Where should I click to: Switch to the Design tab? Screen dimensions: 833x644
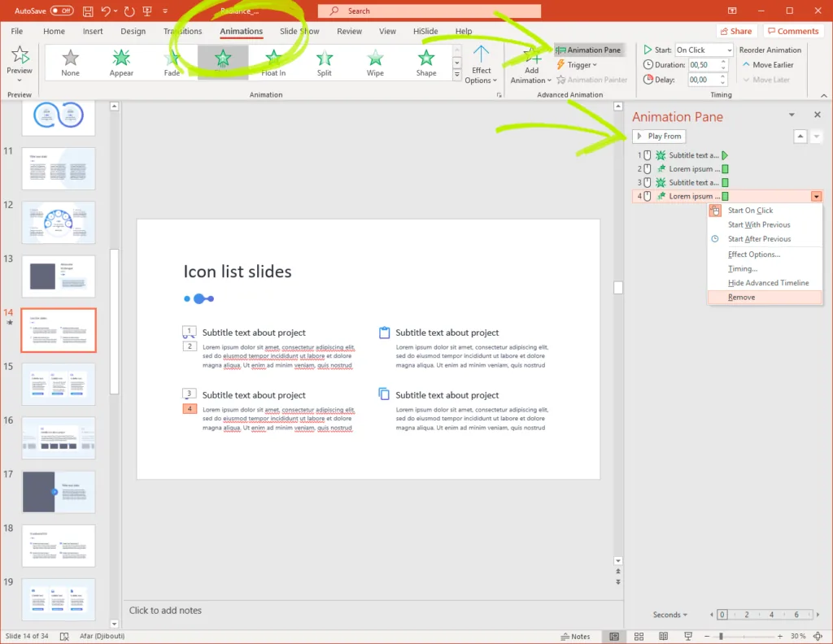(133, 32)
